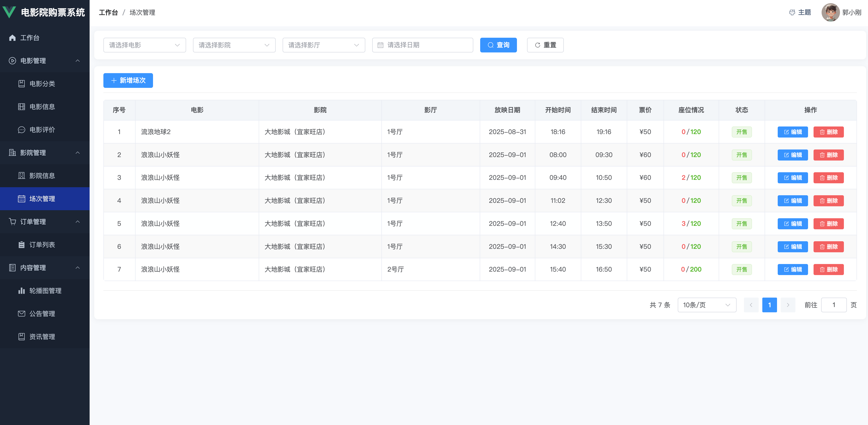
Task: Click the theme printer icon
Action: click(x=792, y=12)
